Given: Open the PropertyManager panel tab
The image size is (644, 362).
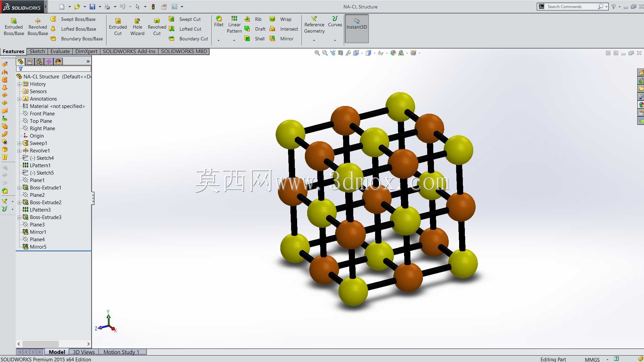Looking at the screenshot, I should click(x=30, y=62).
